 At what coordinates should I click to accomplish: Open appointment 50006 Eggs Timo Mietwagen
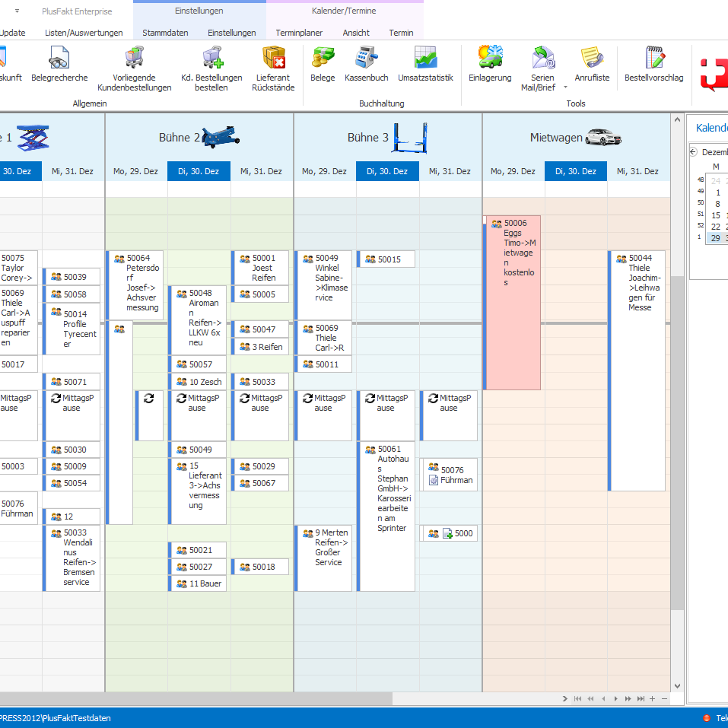(512, 302)
